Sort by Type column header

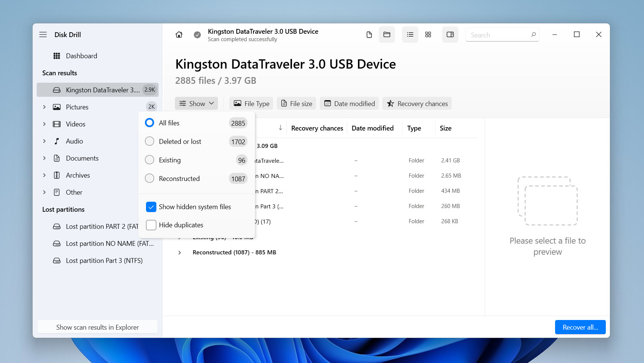(414, 128)
